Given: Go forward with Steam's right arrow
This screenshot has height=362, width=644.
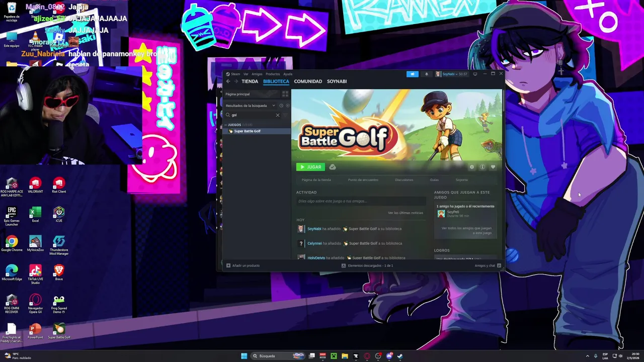Looking at the screenshot, I should 235,81.
